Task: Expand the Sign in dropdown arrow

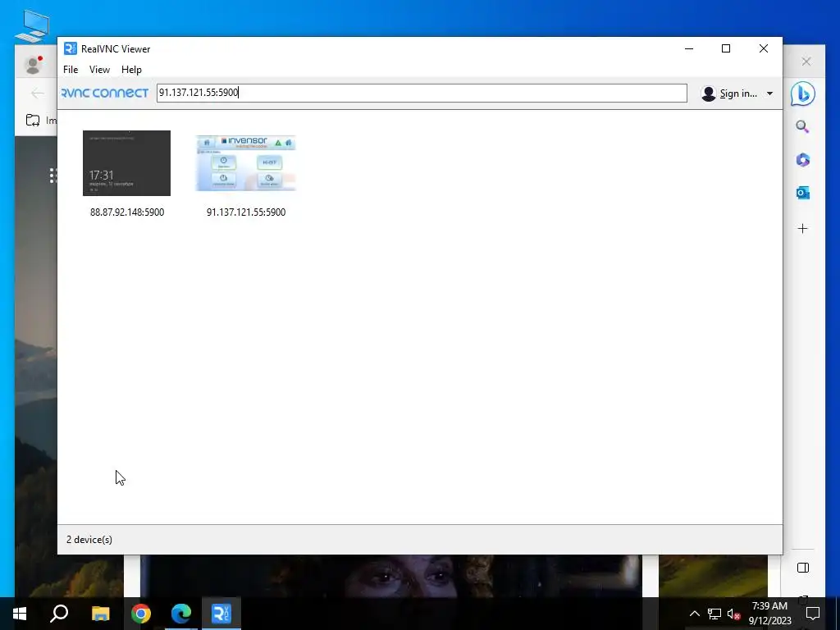Action: [x=769, y=94]
